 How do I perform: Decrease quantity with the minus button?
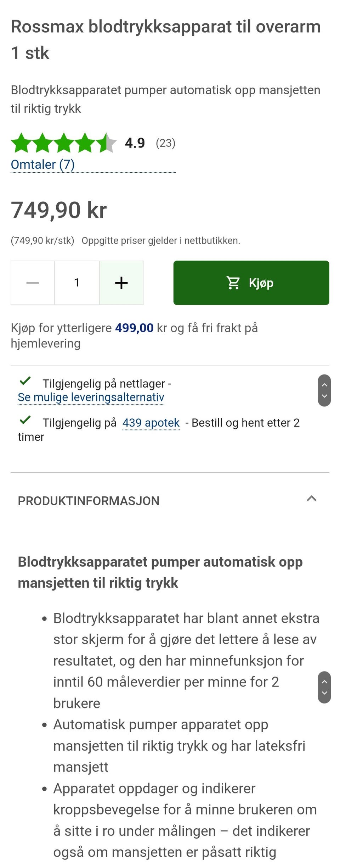33,283
